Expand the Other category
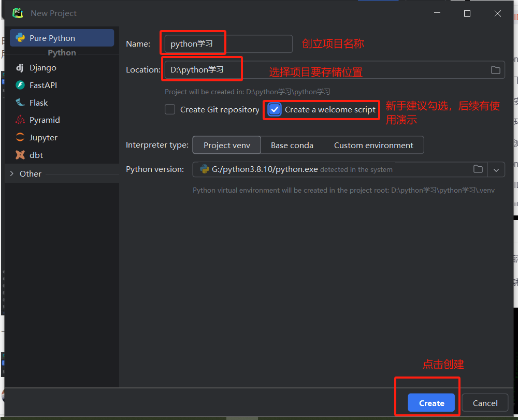This screenshot has width=518, height=420. point(12,173)
